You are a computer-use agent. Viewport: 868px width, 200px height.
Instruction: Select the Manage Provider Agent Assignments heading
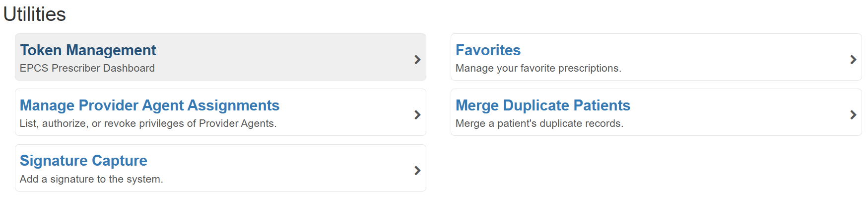click(149, 105)
